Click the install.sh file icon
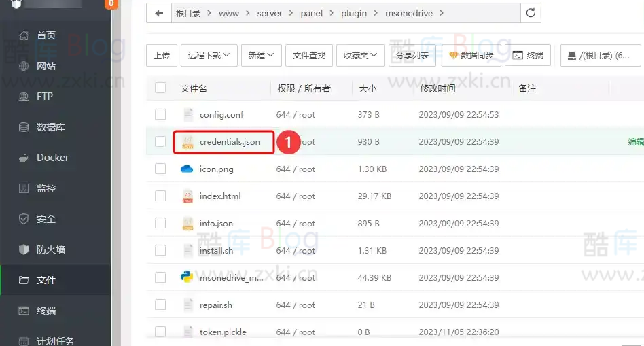The width and height of the screenshot is (644, 346). (187, 250)
